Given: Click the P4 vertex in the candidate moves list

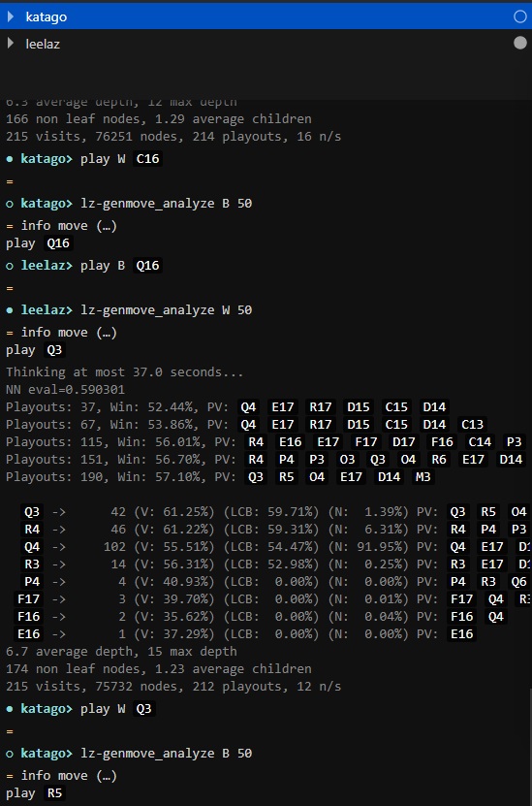Looking at the screenshot, I should pyautogui.click(x=32, y=582).
